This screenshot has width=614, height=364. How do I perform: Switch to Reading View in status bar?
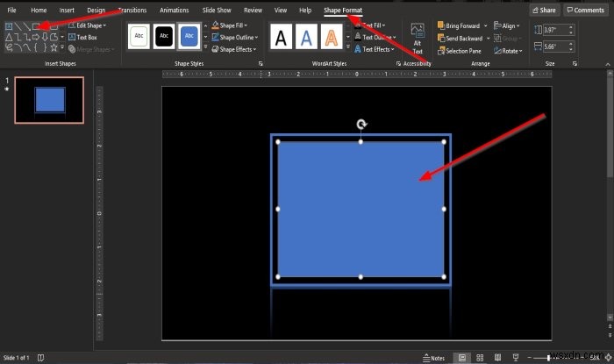coord(497,357)
